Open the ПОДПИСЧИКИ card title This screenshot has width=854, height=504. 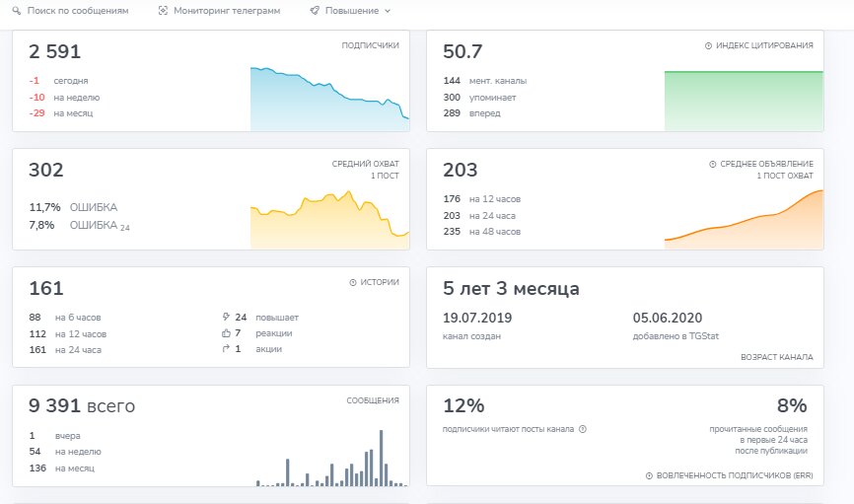point(370,45)
